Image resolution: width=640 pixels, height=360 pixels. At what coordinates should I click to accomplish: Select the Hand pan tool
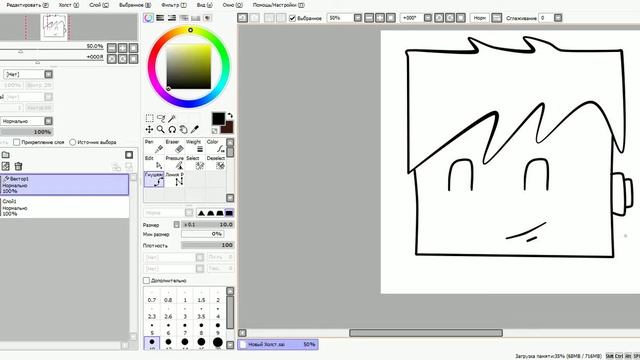[183, 129]
